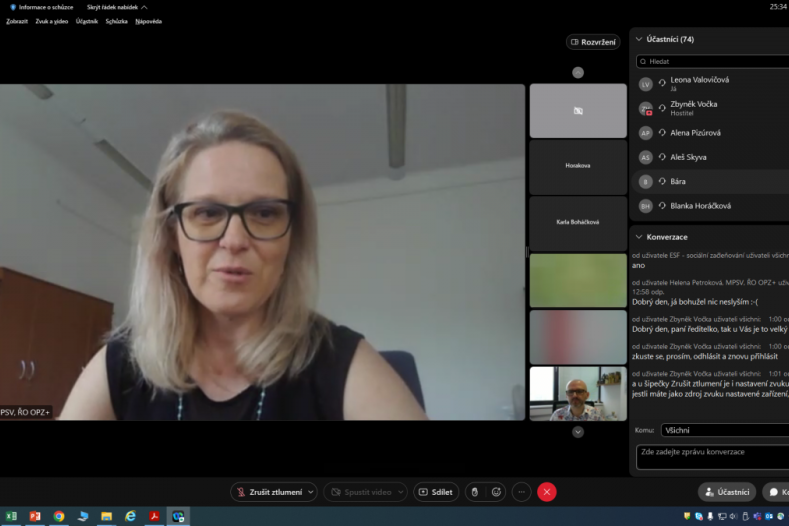
Task: Click the LV avatar for Leona Valovičová
Action: 645,84
